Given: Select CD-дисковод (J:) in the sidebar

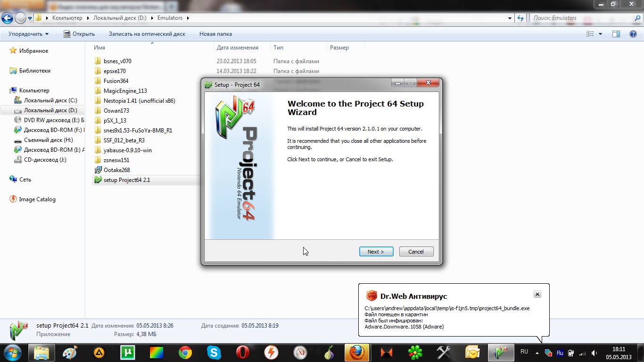Looking at the screenshot, I should click(x=45, y=160).
